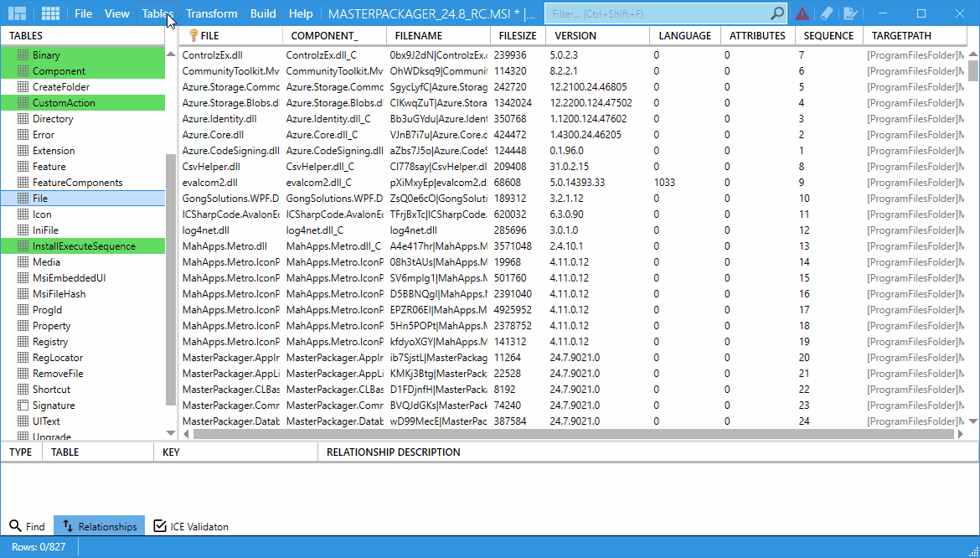This screenshot has height=558, width=980.
Task: Click the Feature table grid icon
Action: tap(23, 166)
